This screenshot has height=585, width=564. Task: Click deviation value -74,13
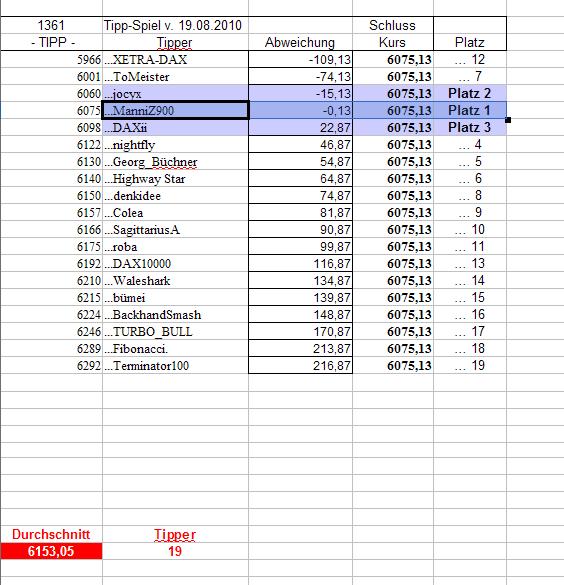tap(300, 76)
